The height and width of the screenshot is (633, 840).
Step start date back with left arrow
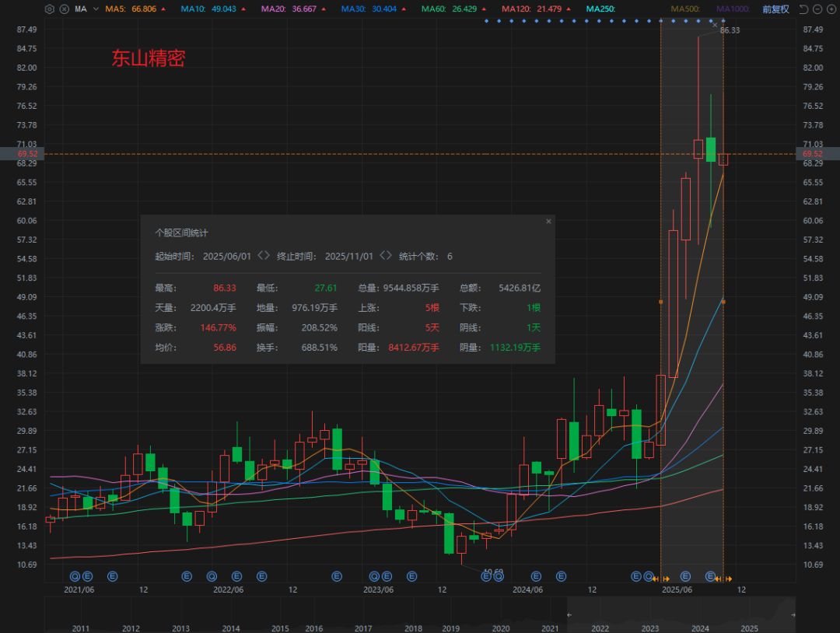point(260,256)
